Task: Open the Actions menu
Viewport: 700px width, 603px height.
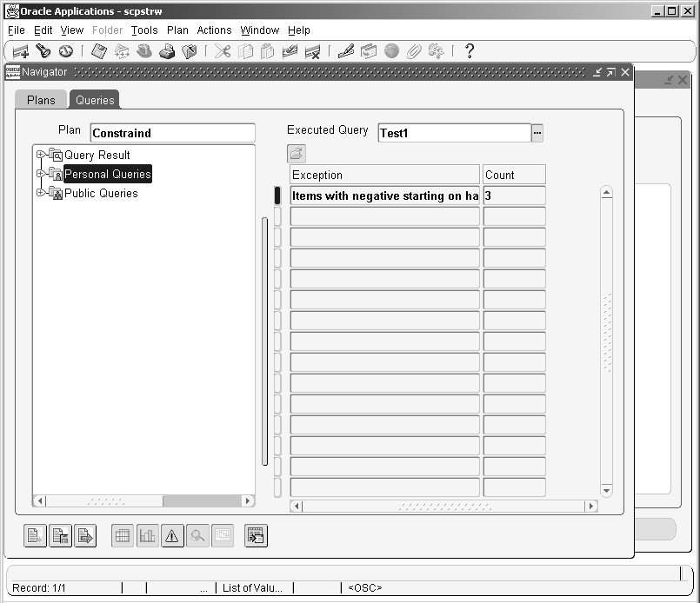Action: [x=214, y=30]
